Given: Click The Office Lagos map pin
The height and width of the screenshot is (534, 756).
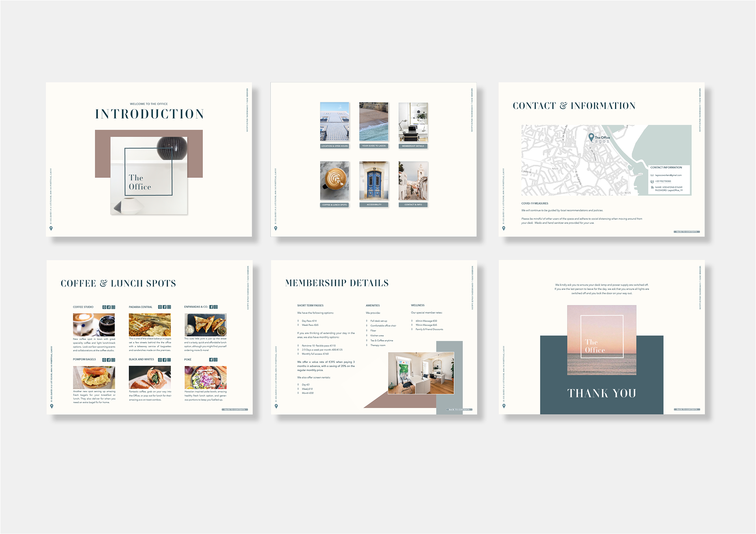Looking at the screenshot, I should click(591, 137).
